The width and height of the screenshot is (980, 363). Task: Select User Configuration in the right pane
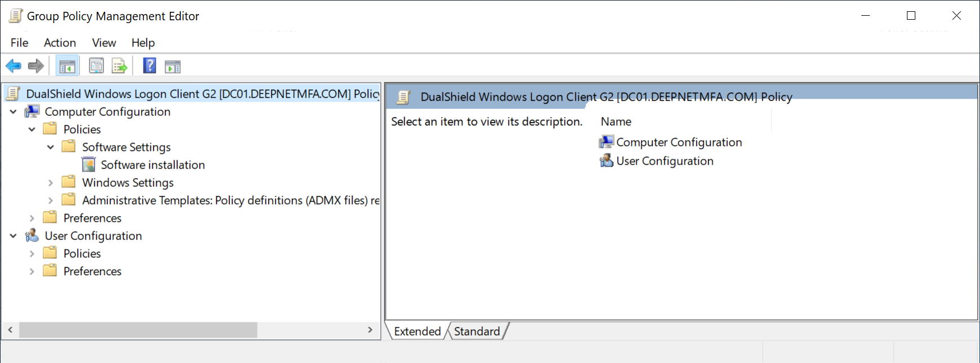pos(665,161)
